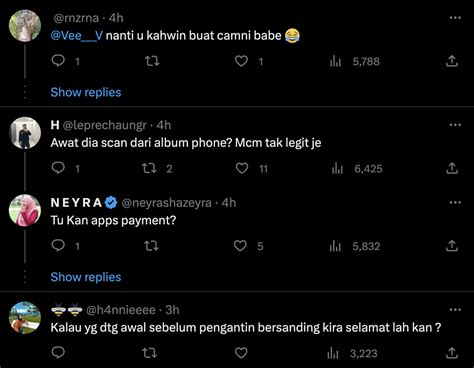This screenshot has height=368, width=474.
Task: Show replies under @rnzrna's tweet
Action: [86, 92]
